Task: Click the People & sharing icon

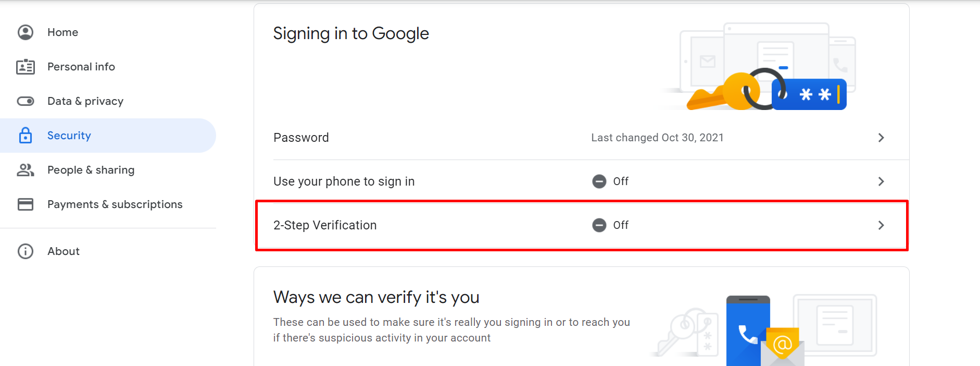Action: (x=26, y=170)
